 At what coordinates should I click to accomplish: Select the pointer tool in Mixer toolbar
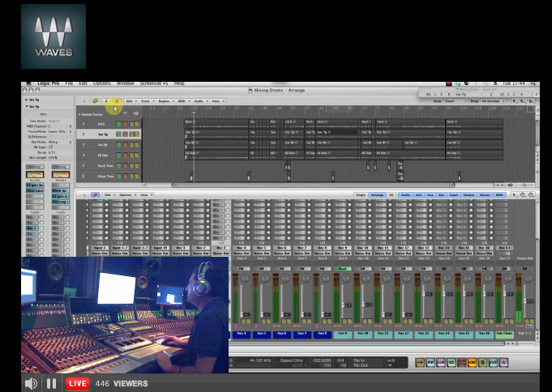point(515,194)
